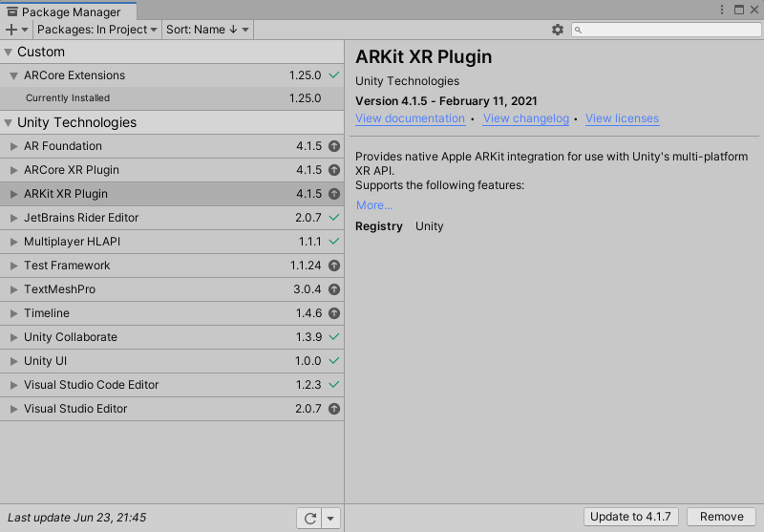This screenshot has height=532, width=764.
Task: Click 'Last update Jun 23, 21:45' status text
Action: point(77,518)
